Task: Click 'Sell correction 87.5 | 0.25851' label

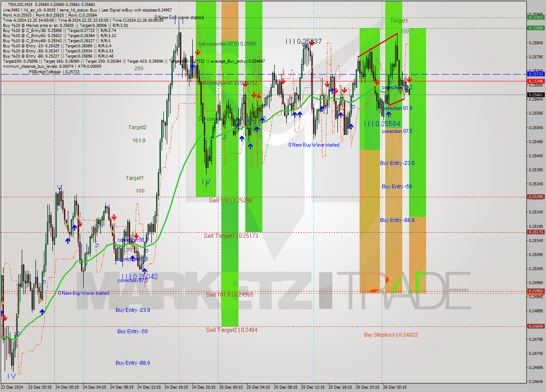Action: point(227,44)
